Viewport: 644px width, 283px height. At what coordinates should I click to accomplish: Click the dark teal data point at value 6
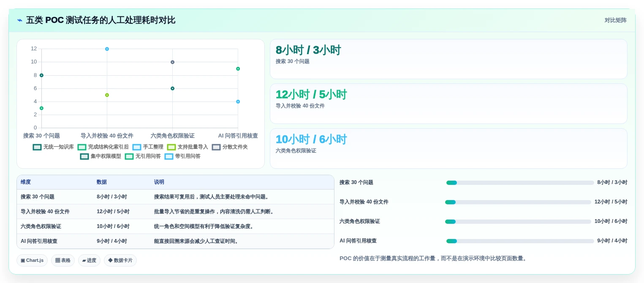172,88
